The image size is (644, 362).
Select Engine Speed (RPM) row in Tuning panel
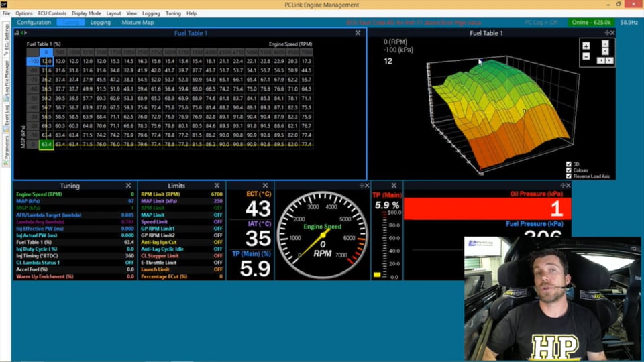click(x=75, y=194)
